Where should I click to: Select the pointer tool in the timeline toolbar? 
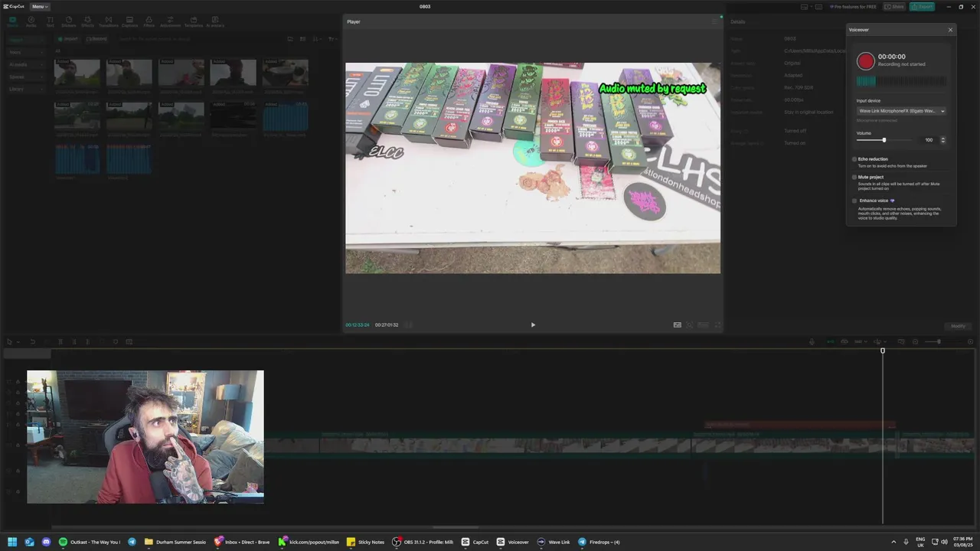(10, 341)
